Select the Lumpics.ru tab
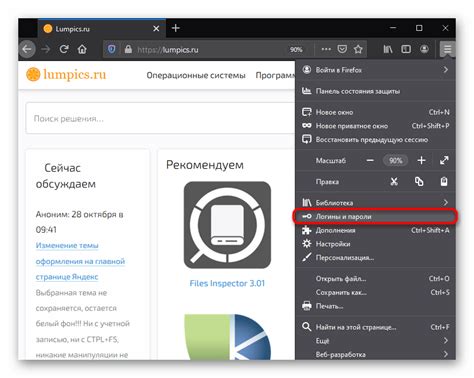This screenshot has width=474, height=378. coord(101,29)
